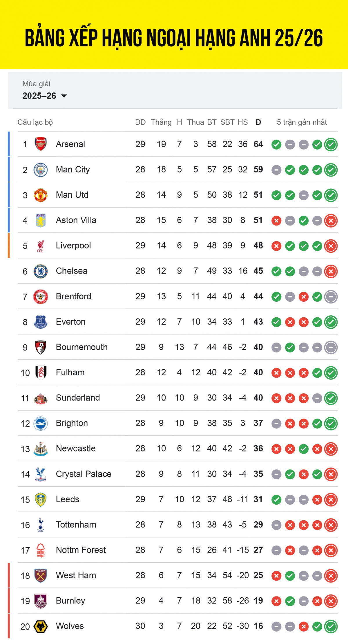The image size is (348, 644).
Task: Open the Man Utd team link
Action: tap(72, 195)
